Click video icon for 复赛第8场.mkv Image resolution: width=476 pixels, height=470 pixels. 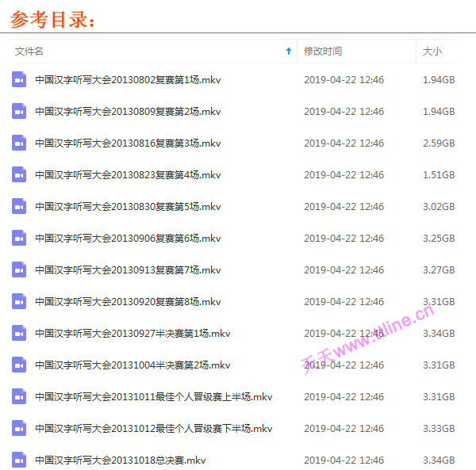pyautogui.click(x=19, y=302)
